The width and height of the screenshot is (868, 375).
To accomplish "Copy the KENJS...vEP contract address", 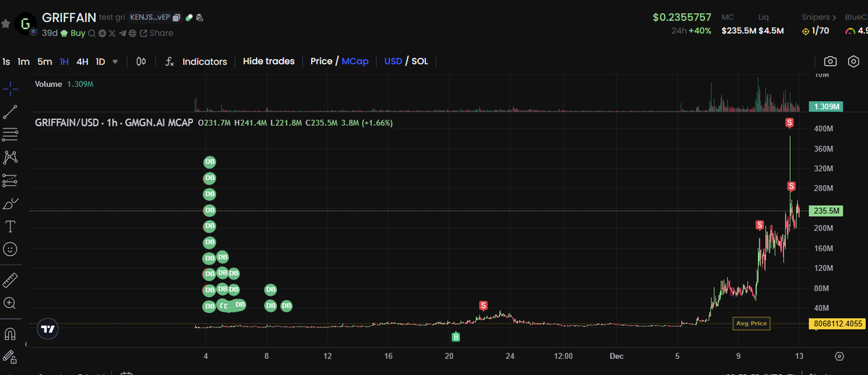I will pos(176,17).
